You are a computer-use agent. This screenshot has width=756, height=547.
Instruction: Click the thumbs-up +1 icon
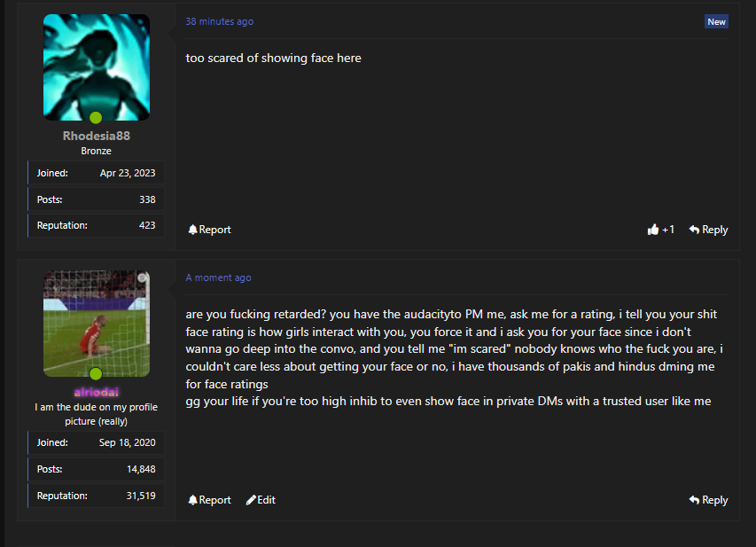click(x=653, y=230)
